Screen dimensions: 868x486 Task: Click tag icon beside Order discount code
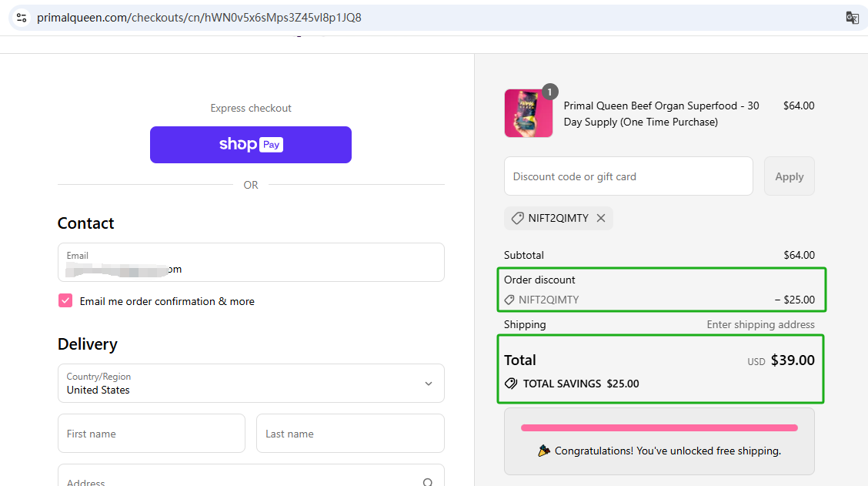pyautogui.click(x=509, y=300)
